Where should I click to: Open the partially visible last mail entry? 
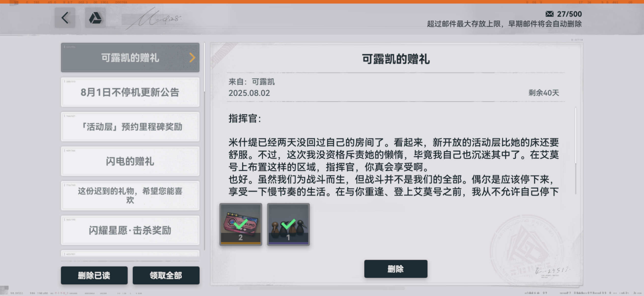[130, 253]
